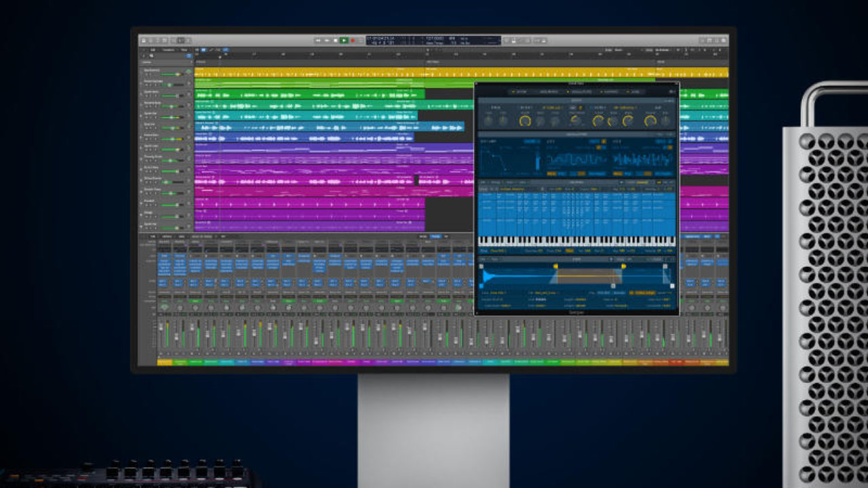Click the red Record button in transport
This screenshot has width=868, height=488.
[353, 41]
